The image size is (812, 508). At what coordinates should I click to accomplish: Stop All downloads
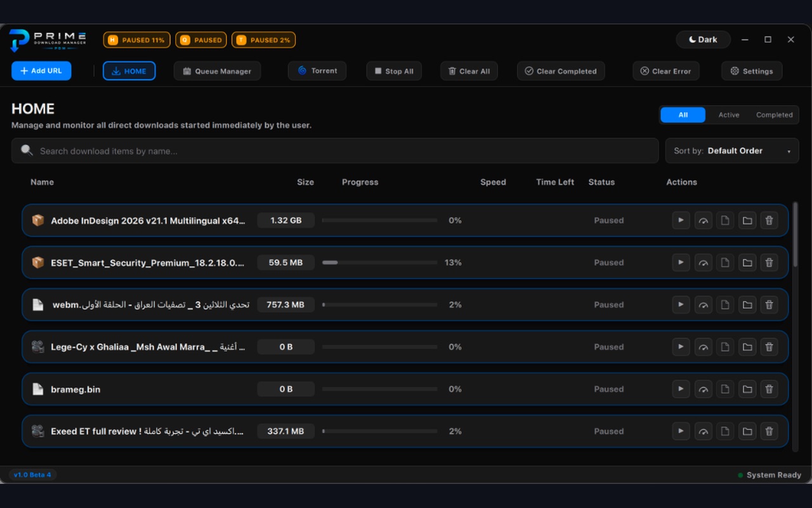[x=394, y=71]
